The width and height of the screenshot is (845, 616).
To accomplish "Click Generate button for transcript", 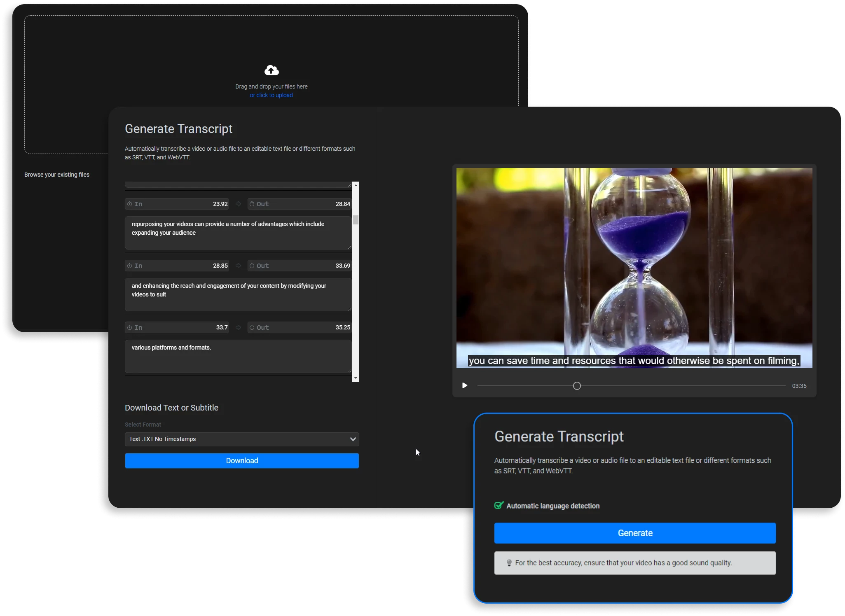I will [635, 533].
